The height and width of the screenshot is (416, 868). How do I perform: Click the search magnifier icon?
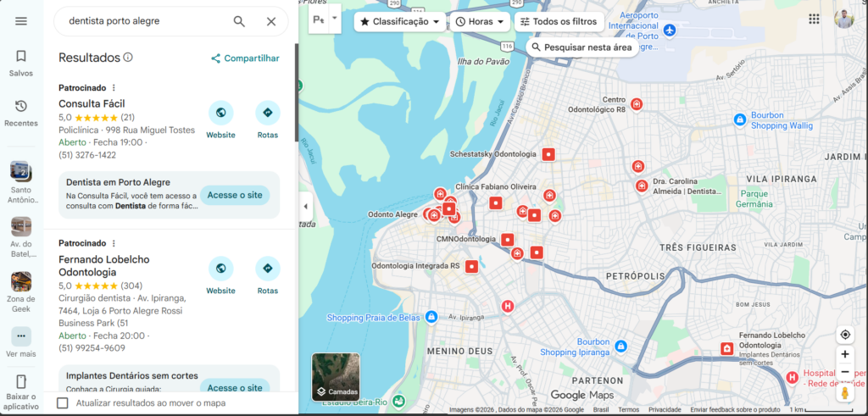pos(238,21)
